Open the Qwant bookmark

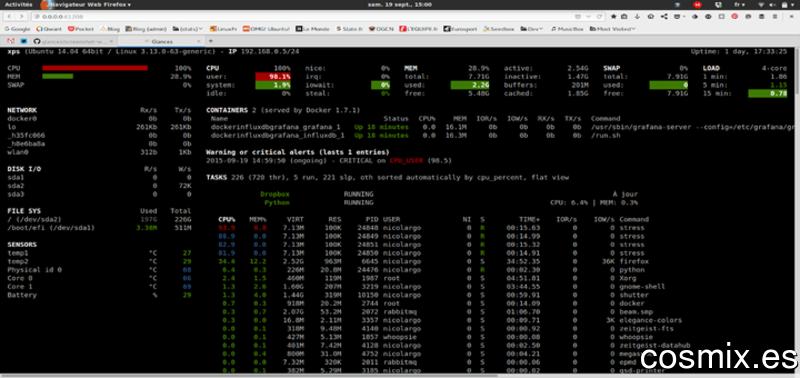pyautogui.click(x=48, y=29)
